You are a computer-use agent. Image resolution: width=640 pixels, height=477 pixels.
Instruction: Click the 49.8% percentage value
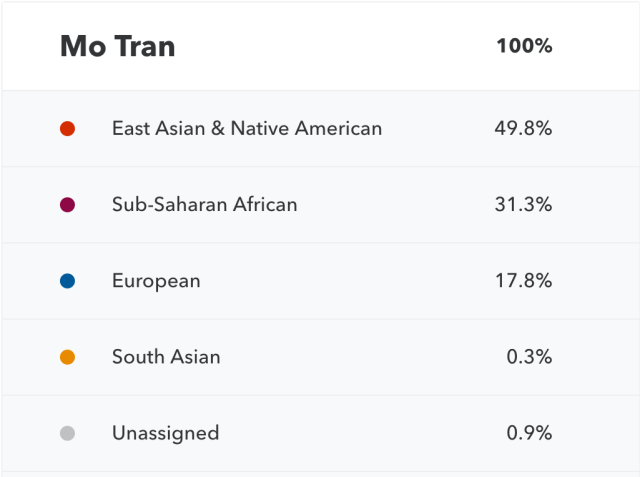[x=523, y=128]
